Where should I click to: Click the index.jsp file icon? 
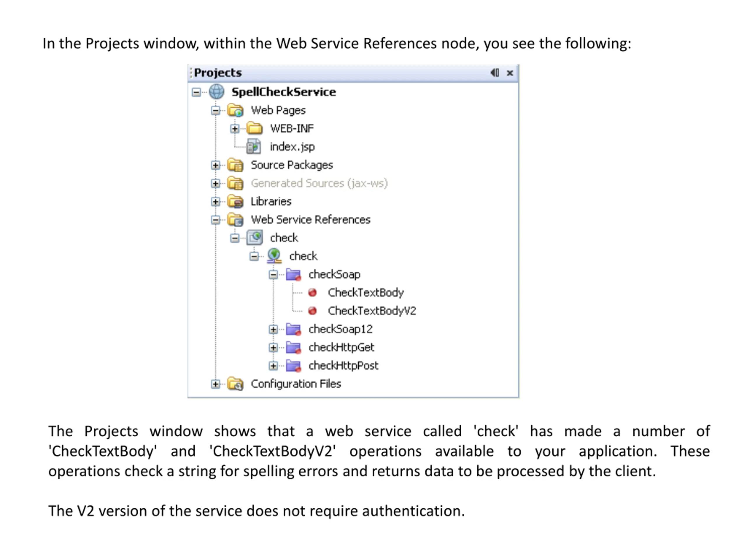tap(254, 147)
